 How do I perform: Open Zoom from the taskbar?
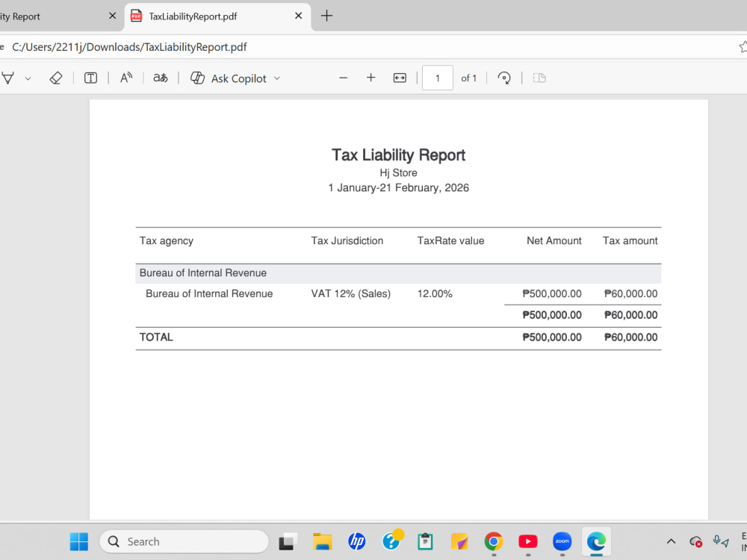(562, 541)
